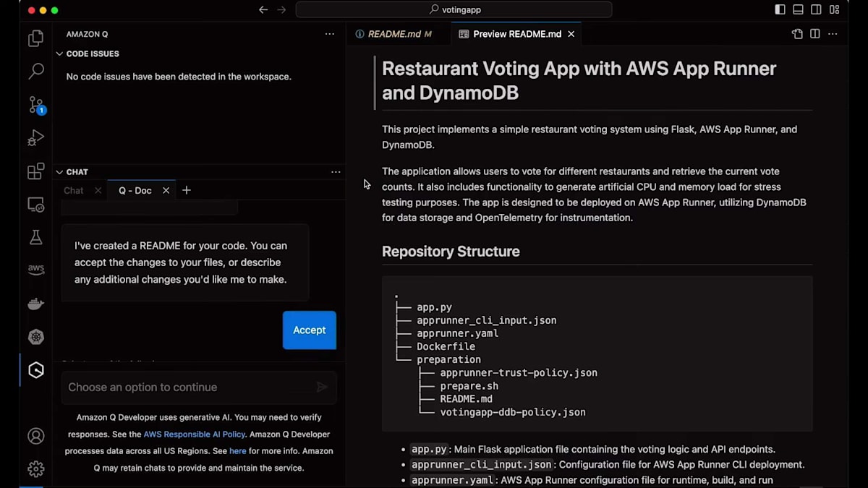Click the votingapp command center search box
Image resolution: width=868 pixels, height=488 pixels.
454,10
